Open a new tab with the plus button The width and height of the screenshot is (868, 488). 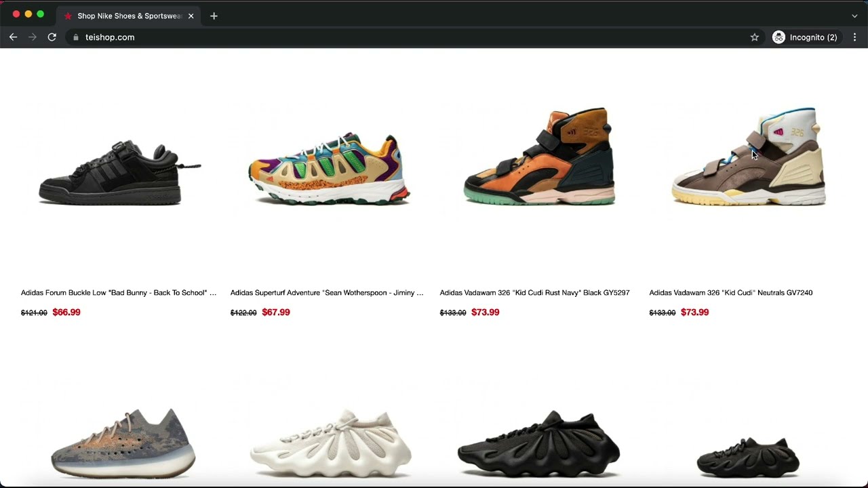[x=214, y=16]
